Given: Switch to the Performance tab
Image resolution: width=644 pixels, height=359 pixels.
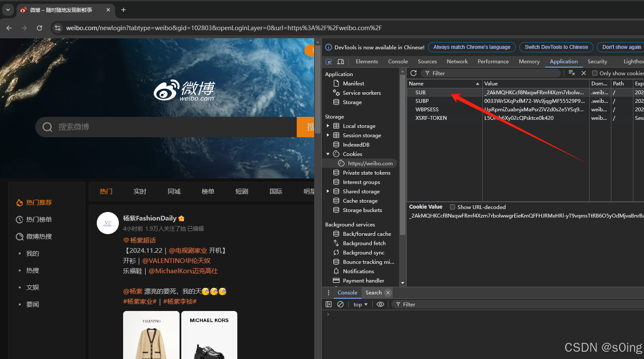Looking at the screenshot, I should click(x=493, y=62).
